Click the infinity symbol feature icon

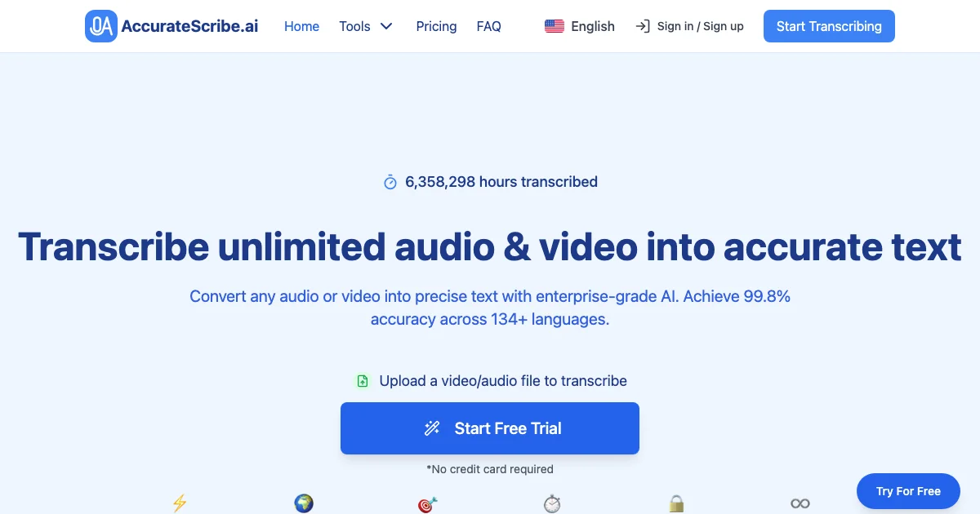800,503
